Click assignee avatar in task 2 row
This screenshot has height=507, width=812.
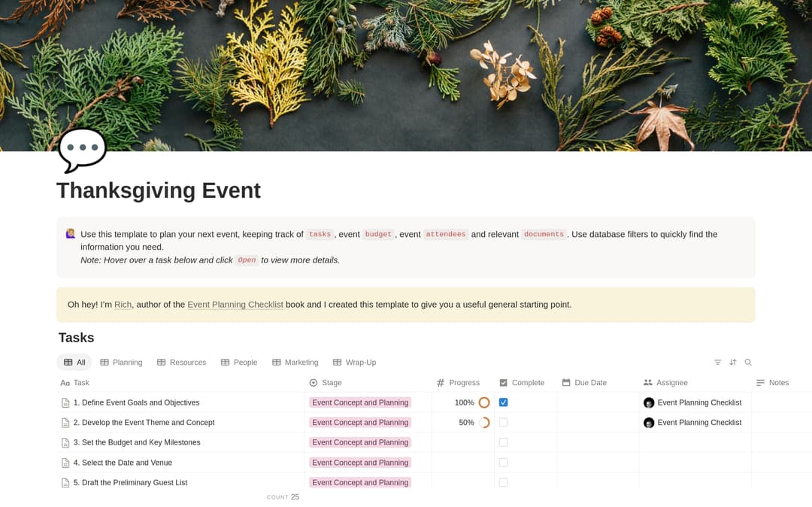648,423
